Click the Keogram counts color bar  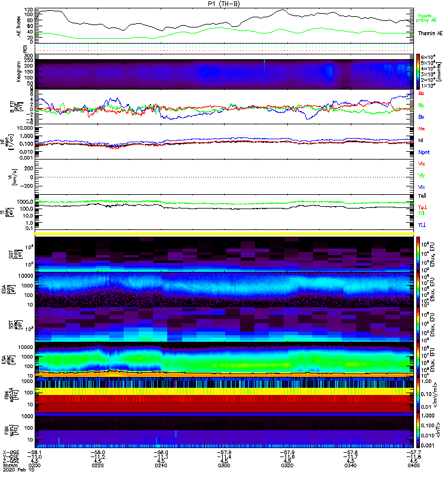pyautogui.click(x=418, y=72)
